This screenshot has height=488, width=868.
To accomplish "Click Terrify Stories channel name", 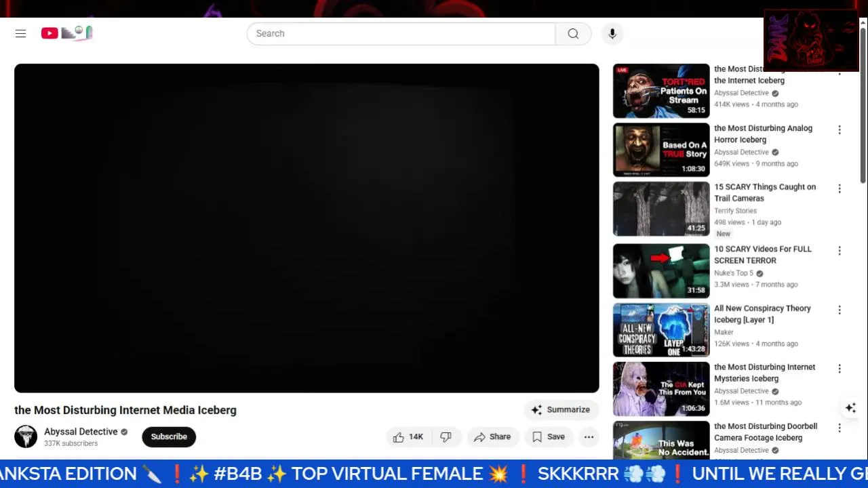I will [735, 211].
